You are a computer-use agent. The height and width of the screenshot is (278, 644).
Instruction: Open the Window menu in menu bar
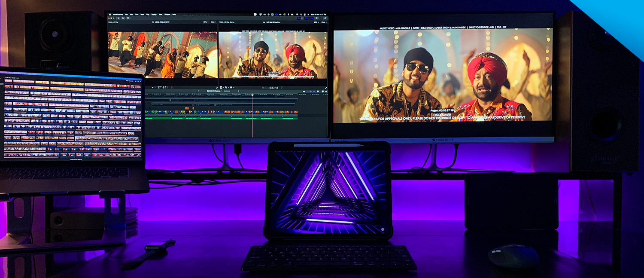pos(167,15)
